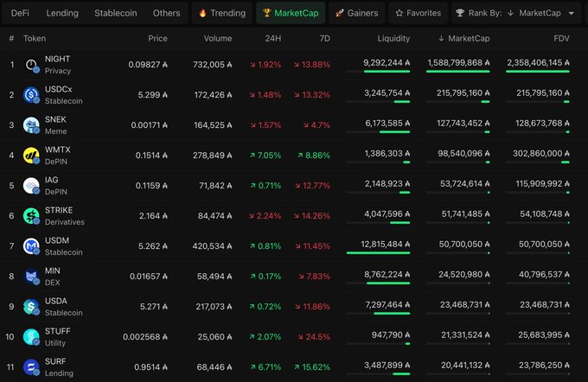Sort by the FDV column header

pyautogui.click(x=561, y=38)
